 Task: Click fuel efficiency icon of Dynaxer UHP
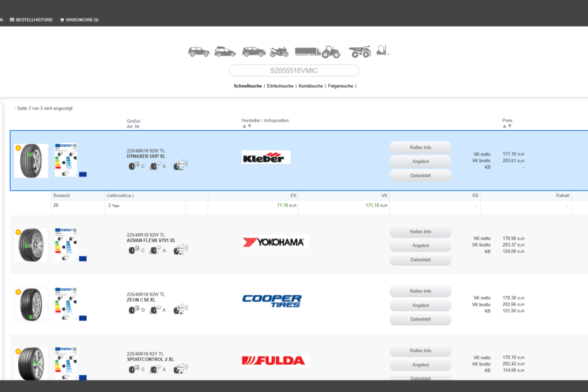(x=134, y=166)
